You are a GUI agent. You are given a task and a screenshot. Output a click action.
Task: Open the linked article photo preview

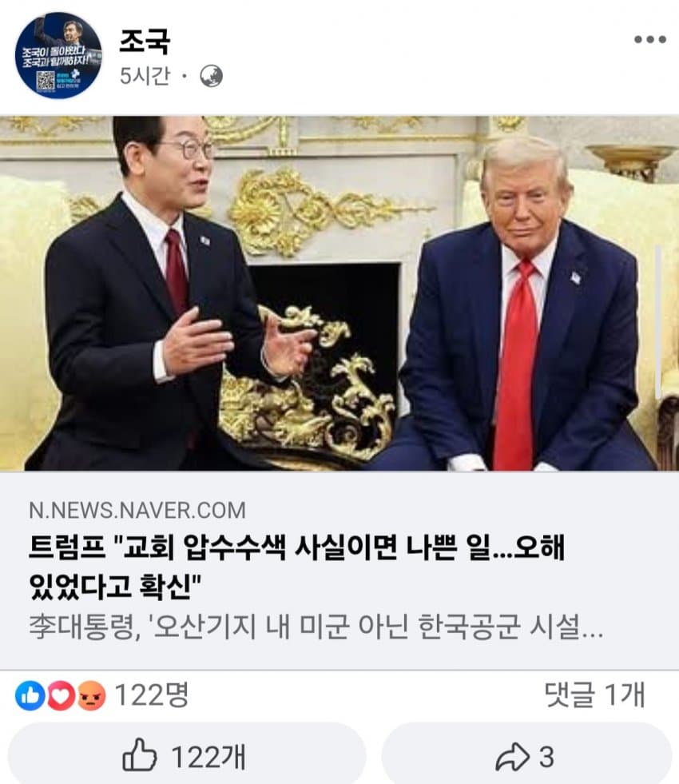click(x=339, y=293)
